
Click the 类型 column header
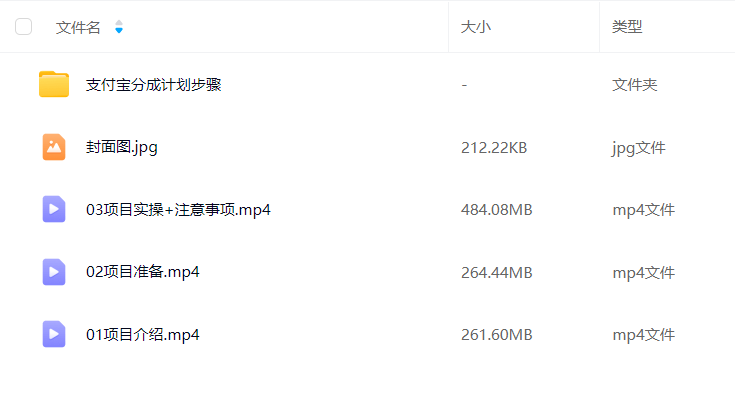tap(627, 27)
